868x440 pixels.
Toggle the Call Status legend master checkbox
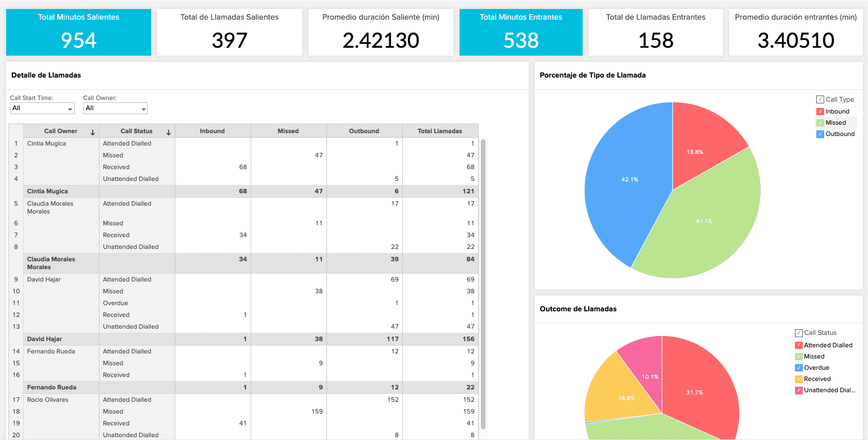click(798, 333)
